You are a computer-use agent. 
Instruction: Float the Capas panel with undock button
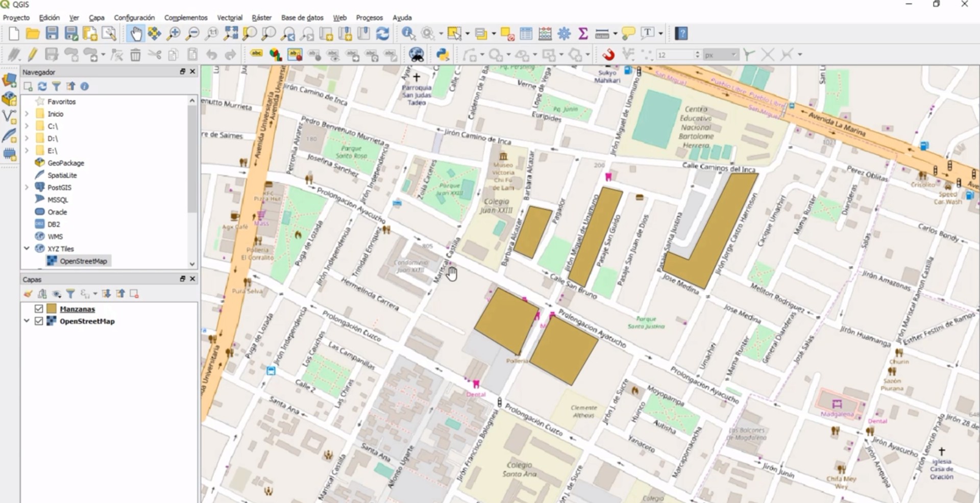[182, 279]
